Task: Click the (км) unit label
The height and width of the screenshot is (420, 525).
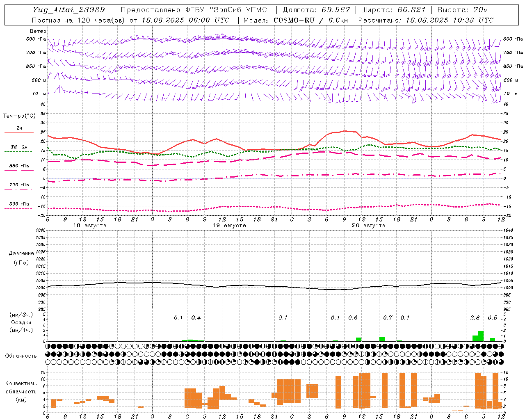Action: click(21, 399)
